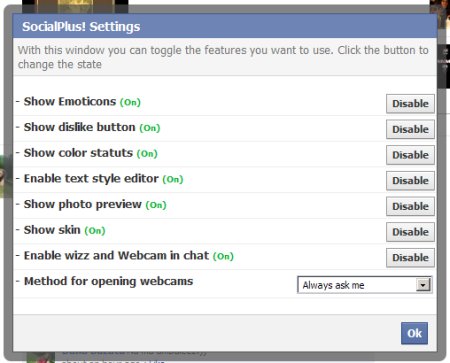This screenshot has width=450, height=363.
Task: Click the 'Method for opening webcams' label
Action: pos(108,281)
